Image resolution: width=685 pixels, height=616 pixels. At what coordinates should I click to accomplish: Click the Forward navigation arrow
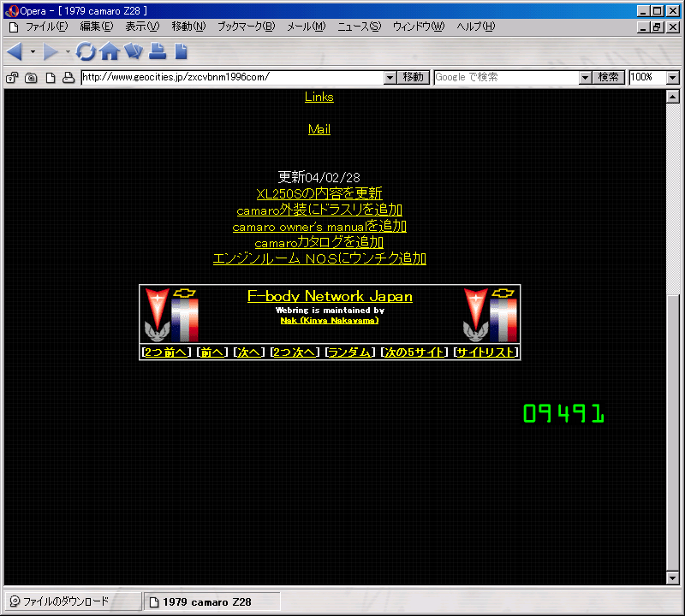click(51, 51)
